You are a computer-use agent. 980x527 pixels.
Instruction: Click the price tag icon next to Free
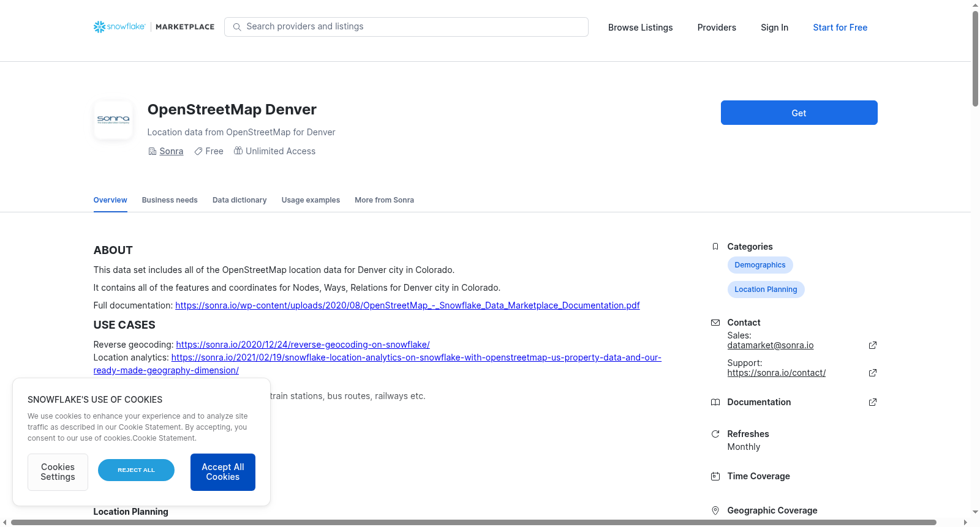tap(198, 151)
